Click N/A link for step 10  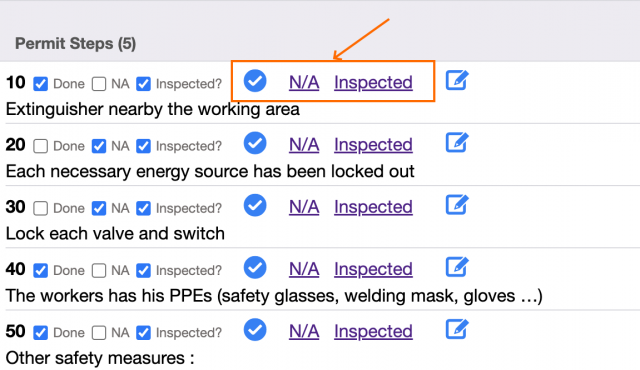(x=304, y=82)
